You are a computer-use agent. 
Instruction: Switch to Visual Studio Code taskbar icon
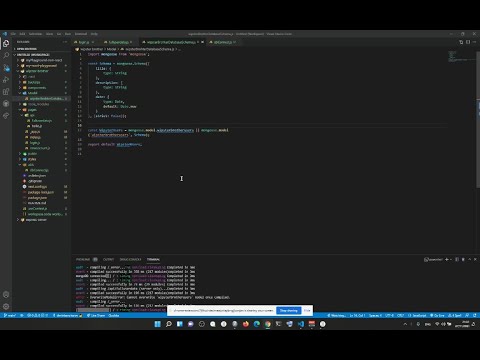(301, 324)
